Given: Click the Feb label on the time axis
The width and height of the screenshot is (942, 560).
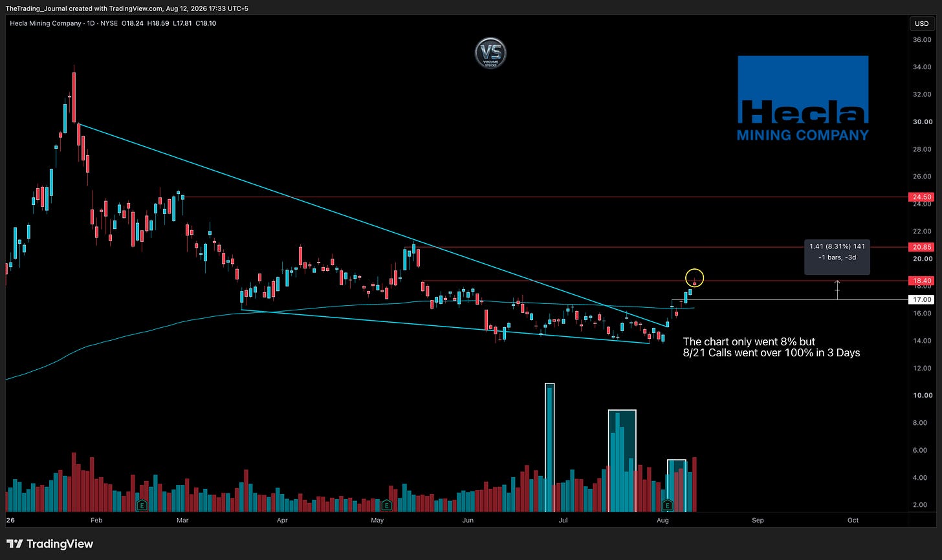Looking at the screenshot, I should (x=96, y=520).
